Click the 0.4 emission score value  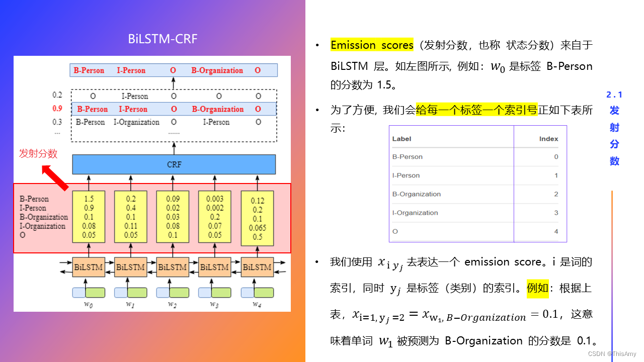tap(131, 208)
